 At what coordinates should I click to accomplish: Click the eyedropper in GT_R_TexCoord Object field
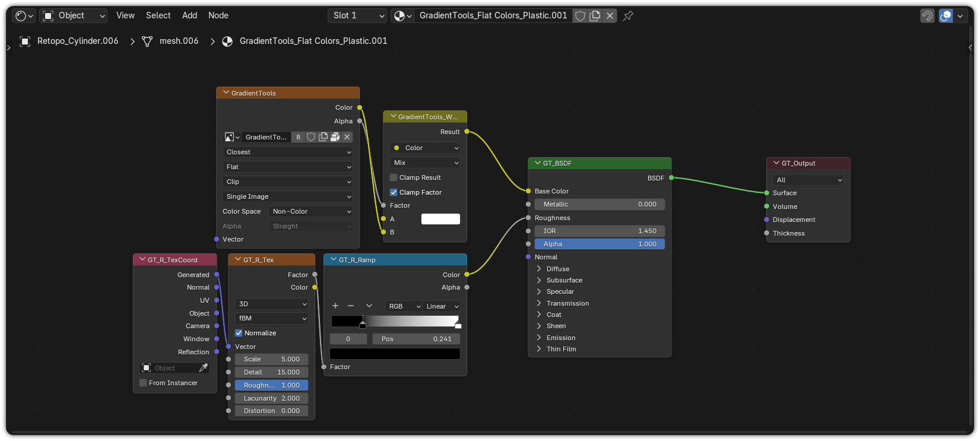click(x=204, y=368)
